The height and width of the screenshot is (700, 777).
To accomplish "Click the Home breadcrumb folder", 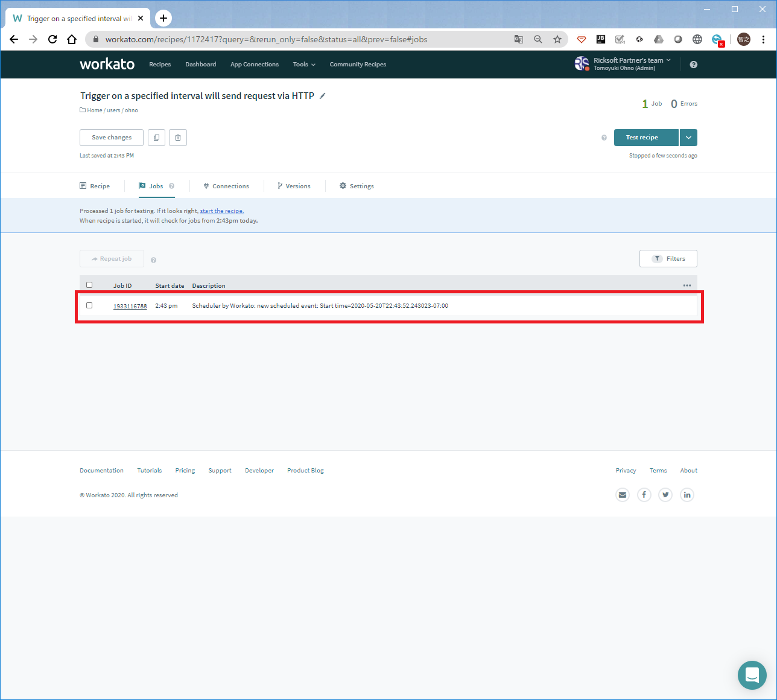I will pos(91,110).
